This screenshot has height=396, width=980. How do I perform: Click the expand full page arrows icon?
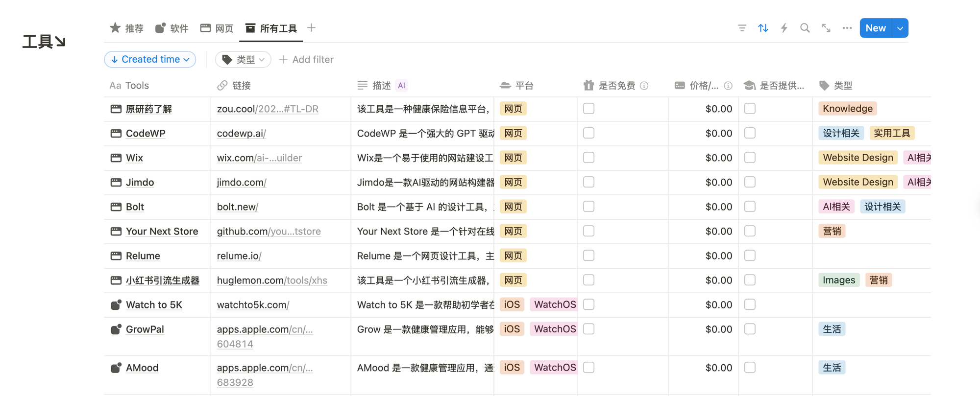[x=826, y=28]
